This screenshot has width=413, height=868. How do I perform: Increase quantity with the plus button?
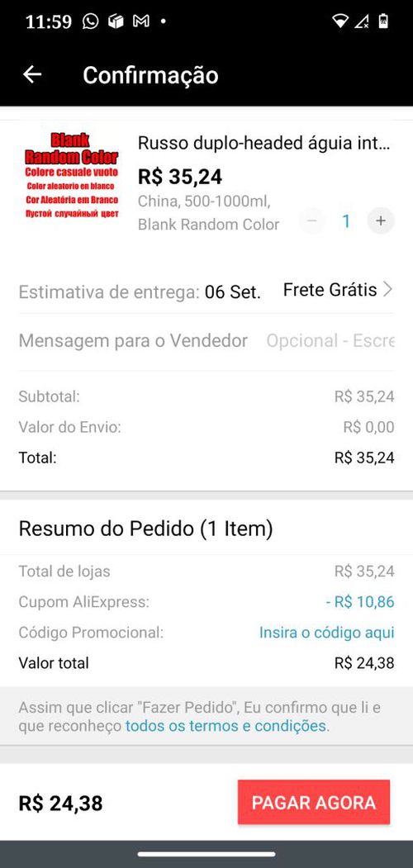click(380, 221)
